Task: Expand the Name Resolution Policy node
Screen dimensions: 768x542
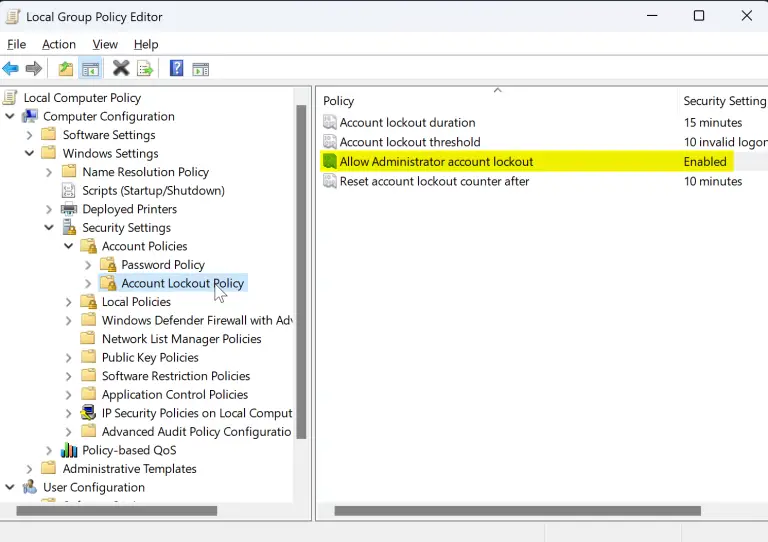Action: (49, 172)
